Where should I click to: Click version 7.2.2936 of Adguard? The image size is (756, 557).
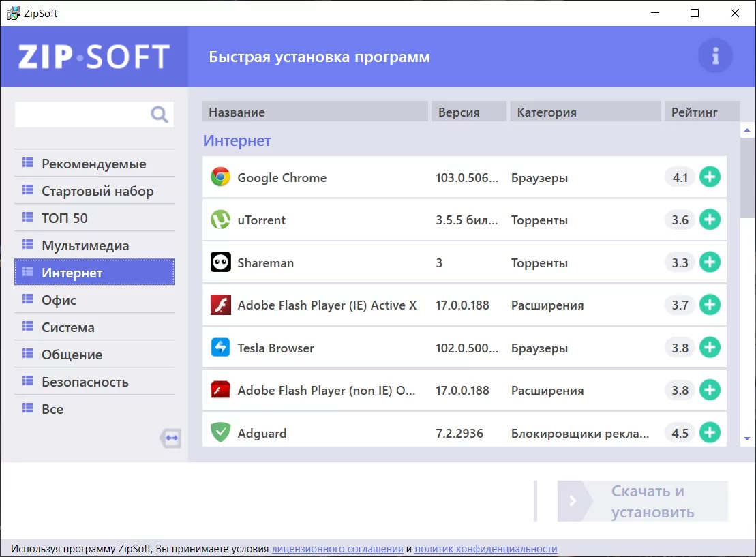coord(459,433)
